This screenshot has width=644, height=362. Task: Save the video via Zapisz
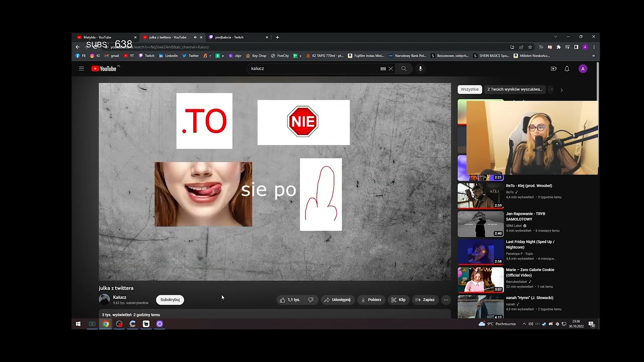[x=425, y=300]
